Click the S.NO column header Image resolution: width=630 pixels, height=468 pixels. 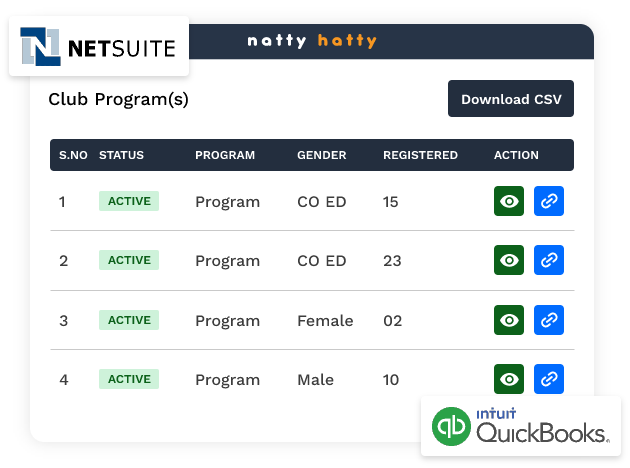pos(73,155)
